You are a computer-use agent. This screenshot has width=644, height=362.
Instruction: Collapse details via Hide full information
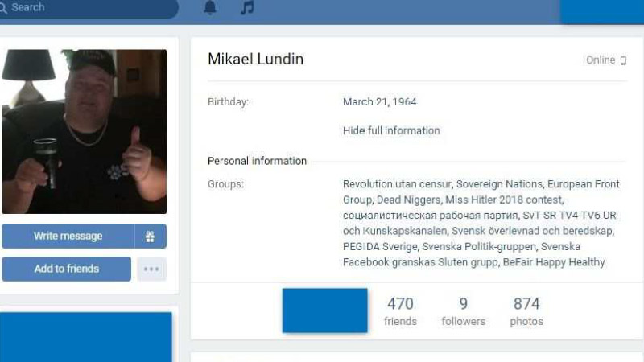click(391, 130)
